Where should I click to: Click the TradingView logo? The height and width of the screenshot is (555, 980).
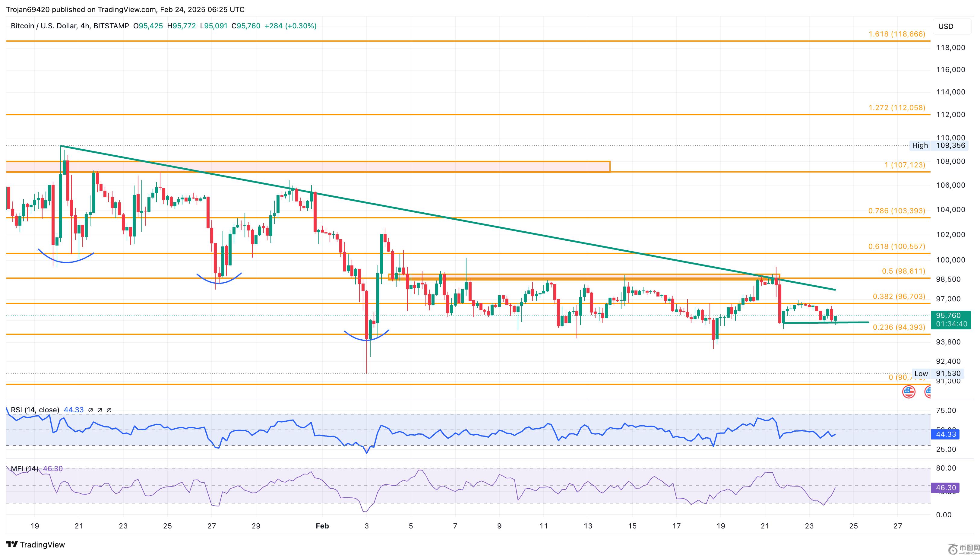tap(36, 544)
